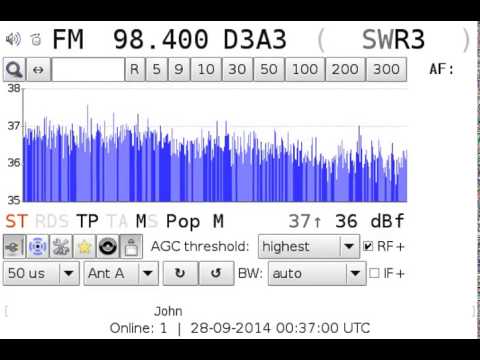Viewport: 480px width, 360px height.
Task: Click the rotate counter-clockwise button
Action: tap(216, 273)
